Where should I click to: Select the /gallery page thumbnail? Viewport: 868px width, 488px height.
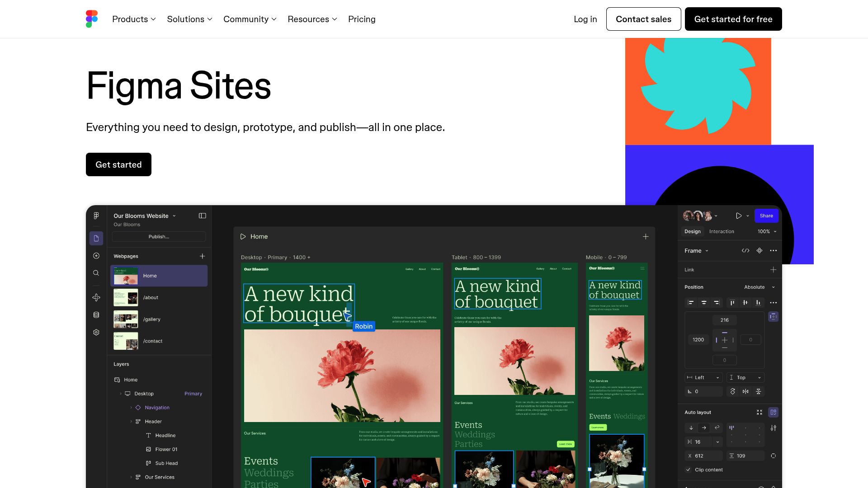coord(126,319)
